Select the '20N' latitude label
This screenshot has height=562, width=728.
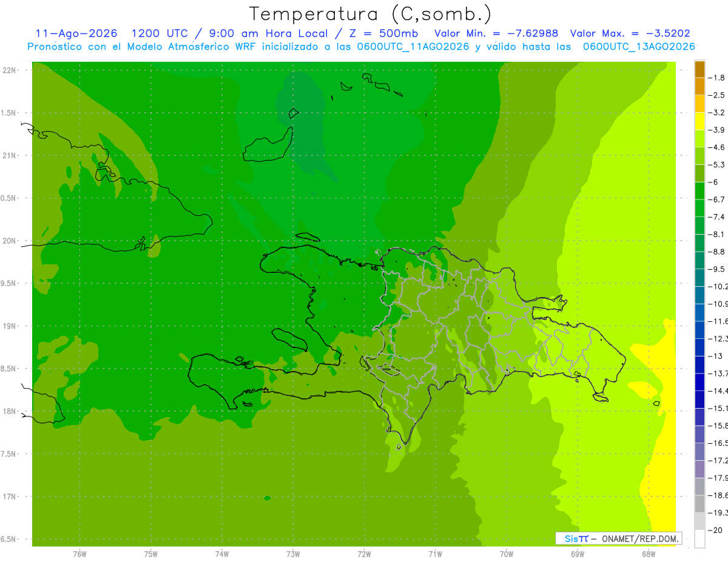click(x=8, y=241)
